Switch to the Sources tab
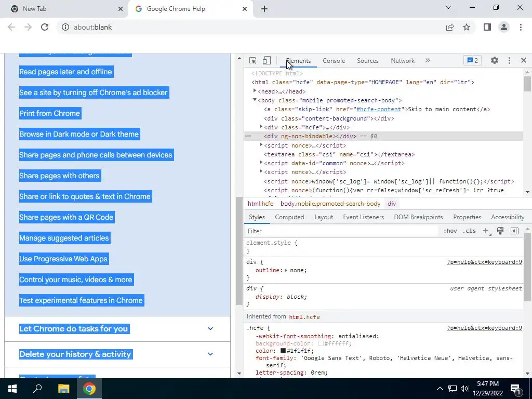This screenshot has width=532, height=399. (367, 60)
